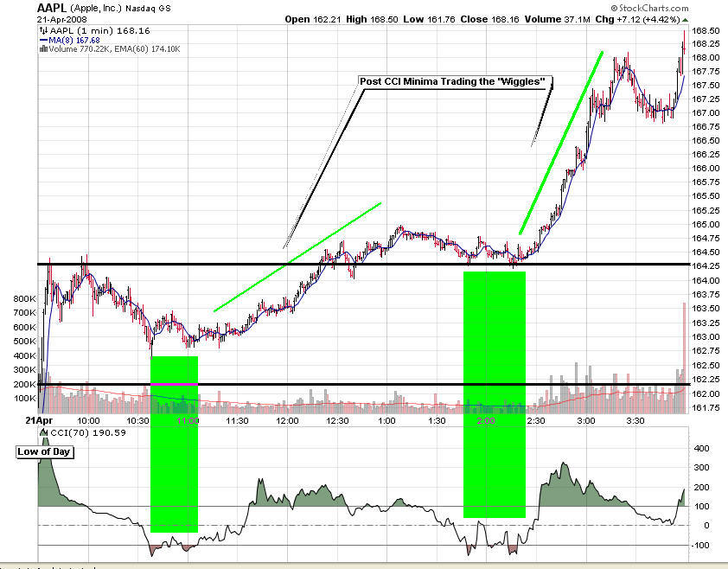Click the 800K volume axis label

tap(24, 298)
